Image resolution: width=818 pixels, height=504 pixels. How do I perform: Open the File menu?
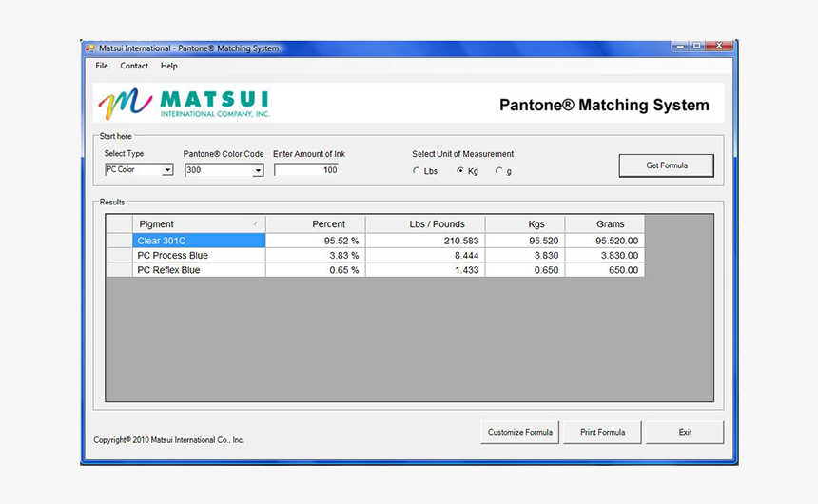[102, 66]
